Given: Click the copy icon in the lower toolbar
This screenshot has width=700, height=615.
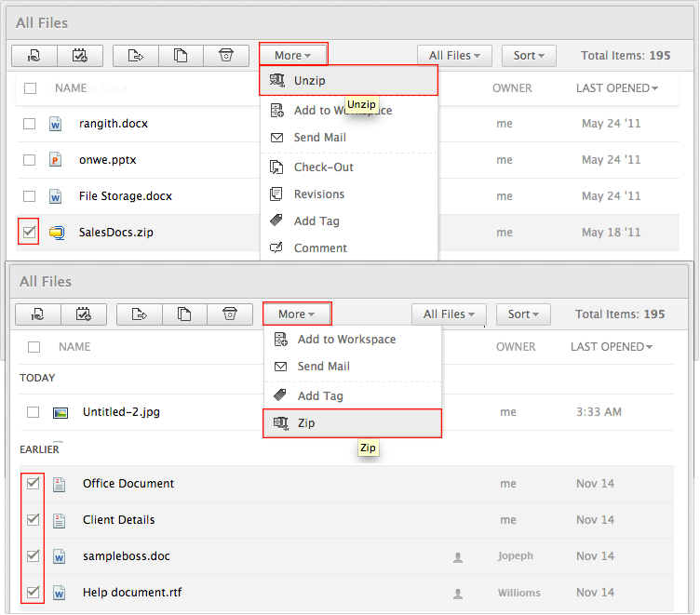Looking at the screenshot, I should tap(184, 314).
